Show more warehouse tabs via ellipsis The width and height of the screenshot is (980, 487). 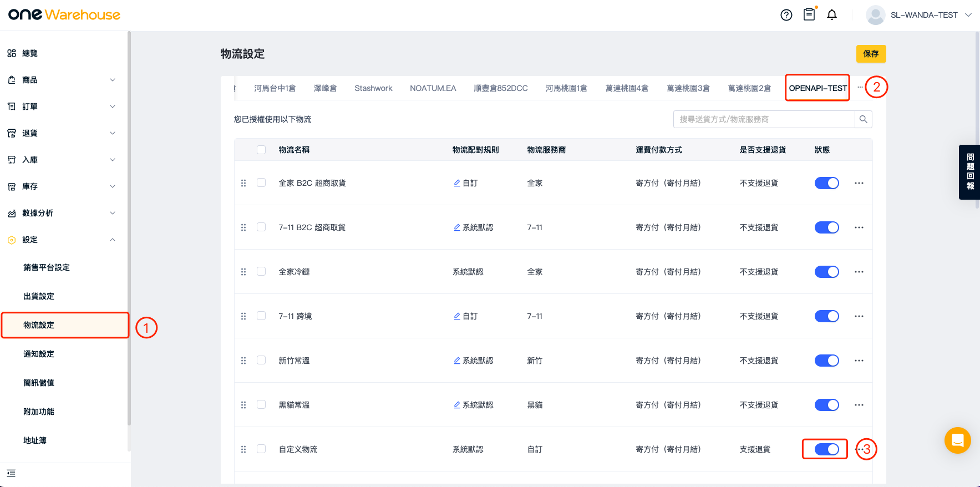[x=860, y=87]
